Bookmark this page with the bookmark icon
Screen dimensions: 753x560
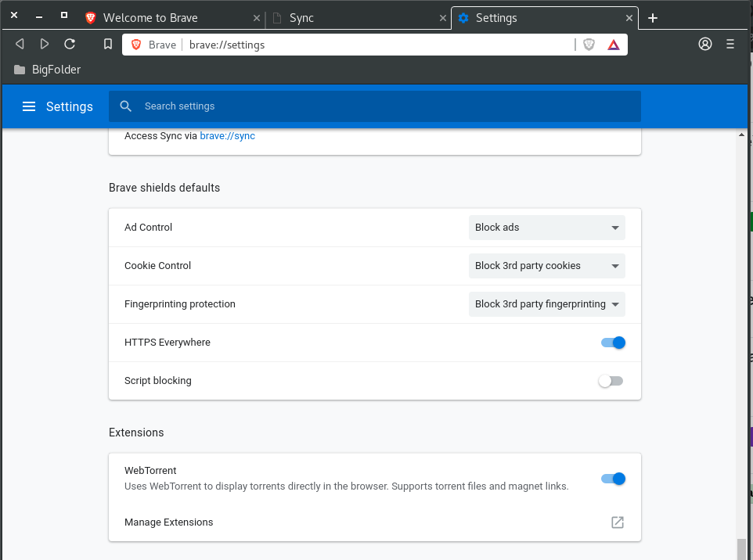[107, 44]
